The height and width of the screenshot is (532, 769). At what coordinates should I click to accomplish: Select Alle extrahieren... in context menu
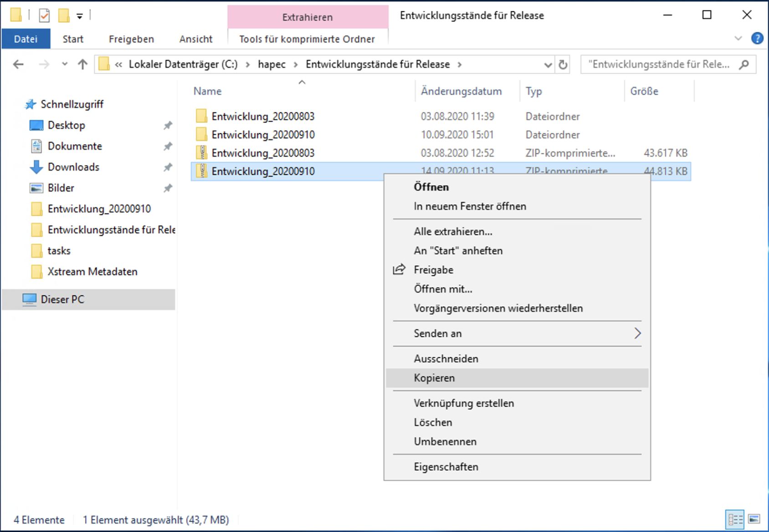coord(453,231)
